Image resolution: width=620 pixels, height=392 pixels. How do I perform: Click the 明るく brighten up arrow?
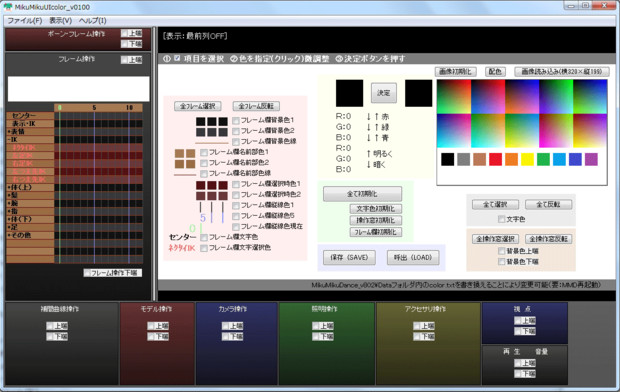tap(369, 154)
